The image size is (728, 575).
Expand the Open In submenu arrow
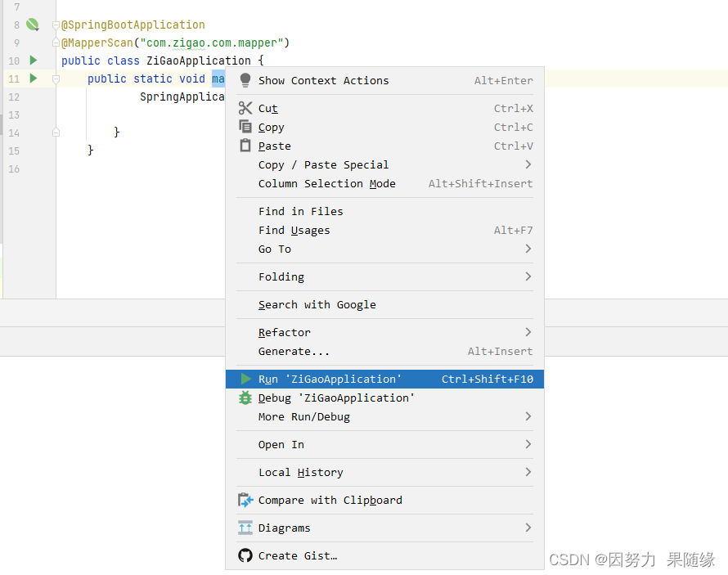(x=528, y=444)
